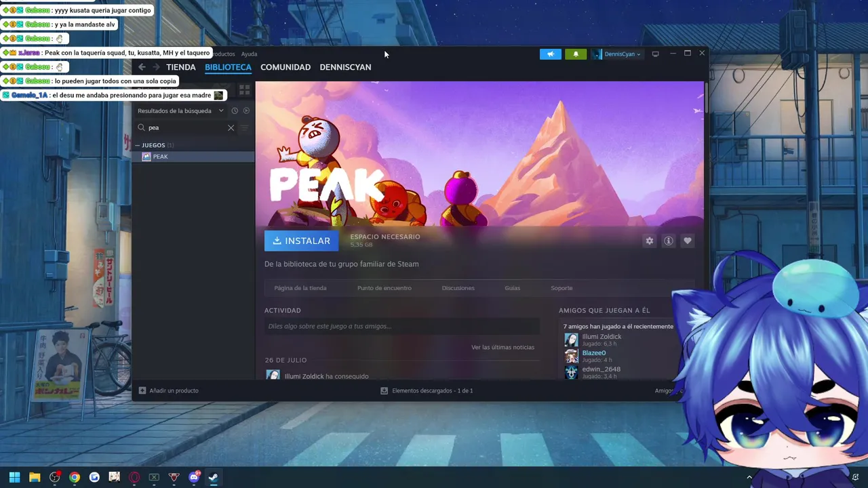Screen dimensions: 868x488
Task: Open Illumi Zoldick activity entry
Action: (x=327, y=376)
